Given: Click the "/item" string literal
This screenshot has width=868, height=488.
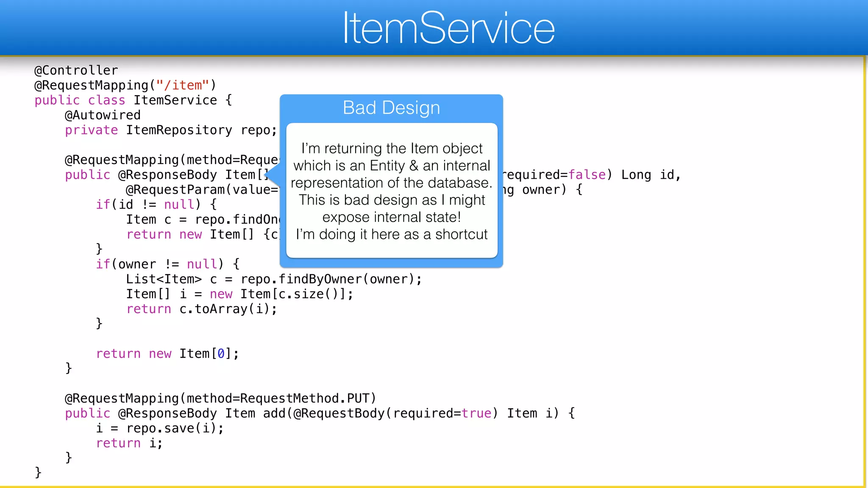Looking at the screenshot, I should (183, 85).
